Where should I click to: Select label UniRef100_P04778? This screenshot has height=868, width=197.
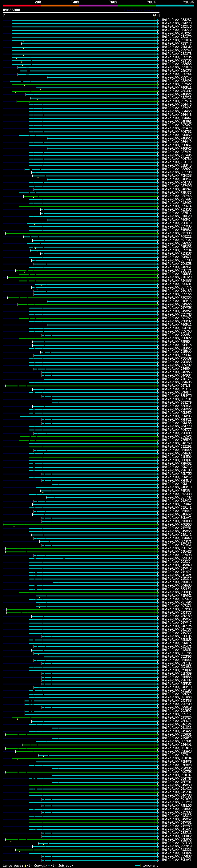pyautogui.click(x=177, y=426)
